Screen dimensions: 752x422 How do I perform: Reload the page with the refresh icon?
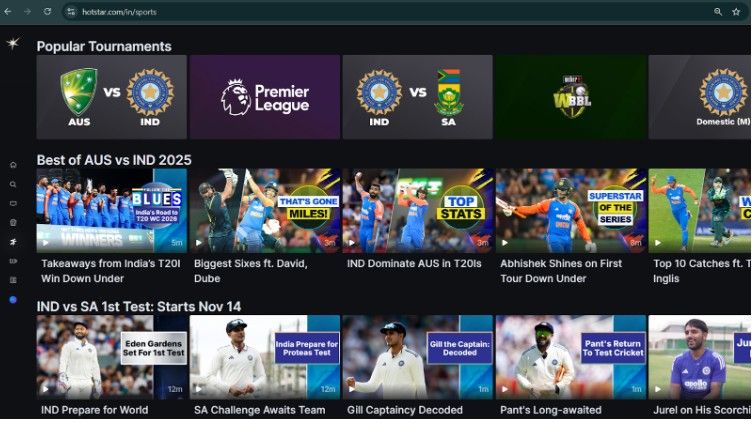47,12
